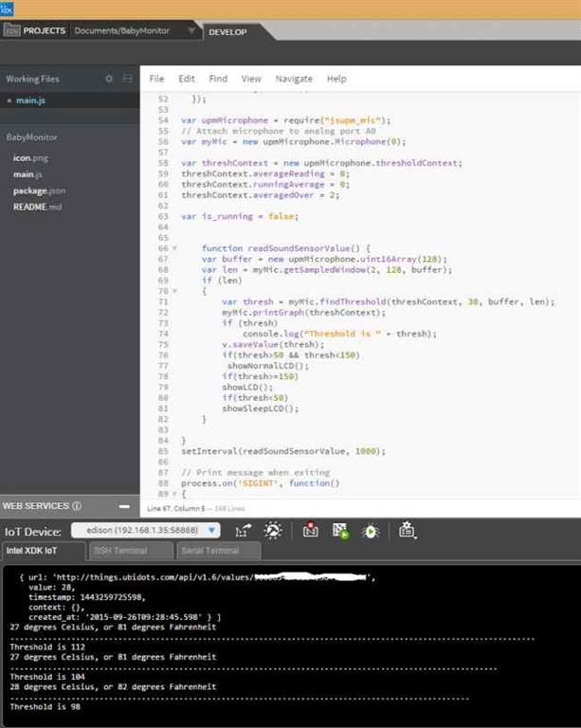
Task: Click the upload to device icon
Action: [244, 531]
